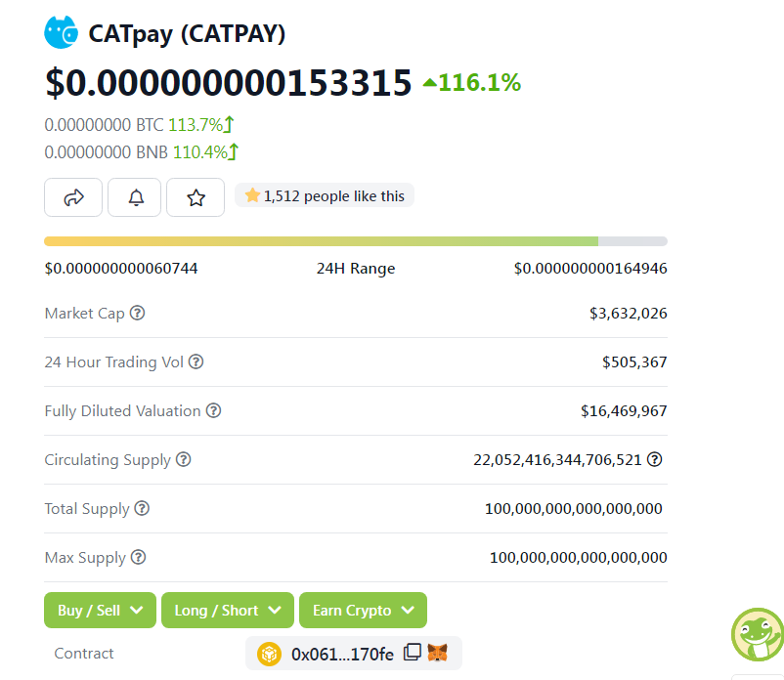Click the 24H low $0.000000000060744
This screenshot has height=680, width=784.
click(121, 269)
